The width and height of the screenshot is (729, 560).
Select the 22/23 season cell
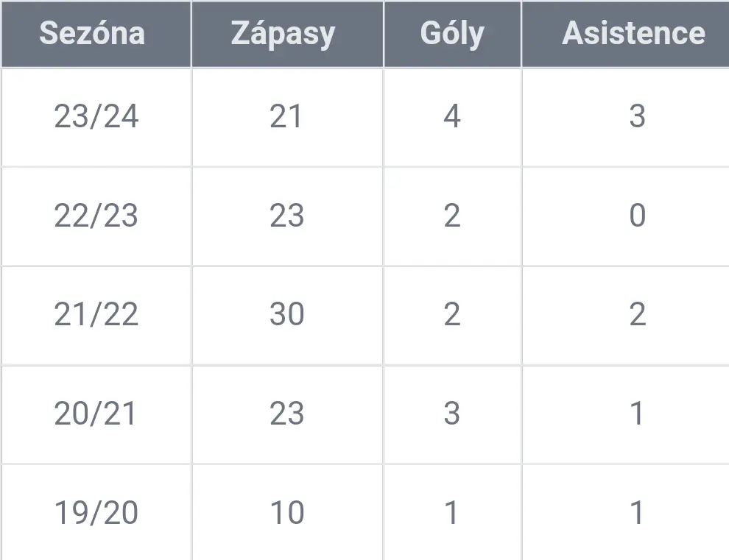click(96, 216)
